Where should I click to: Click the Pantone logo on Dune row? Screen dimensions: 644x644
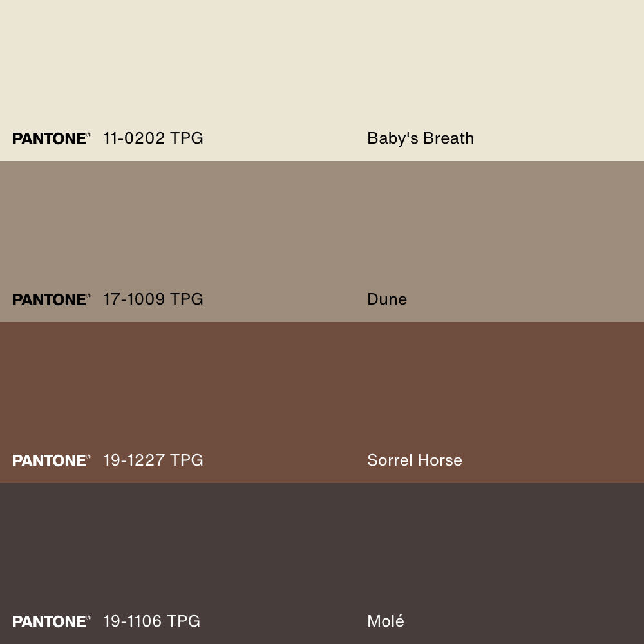click(x=49, y=299)
